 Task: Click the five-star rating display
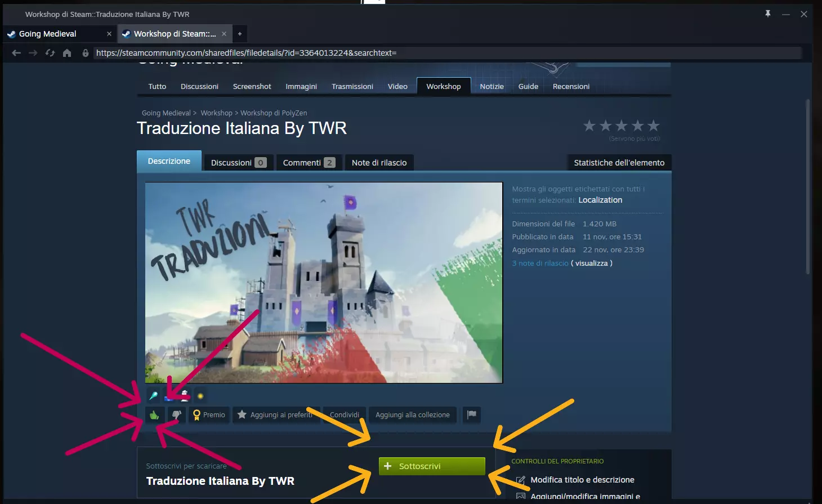(621, 126)
